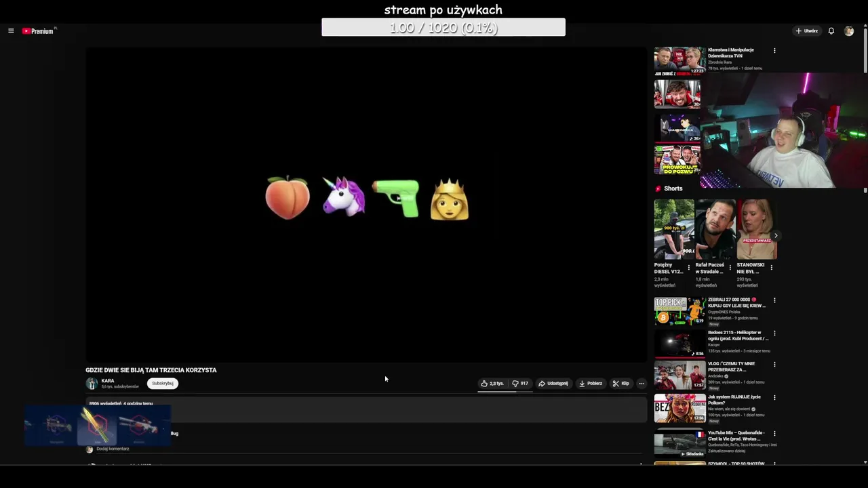The width and height of the screenshot is (868, 488).
Task: Open options for VLOG CZEMU TY MNIE video
Action: click(774, 365)
